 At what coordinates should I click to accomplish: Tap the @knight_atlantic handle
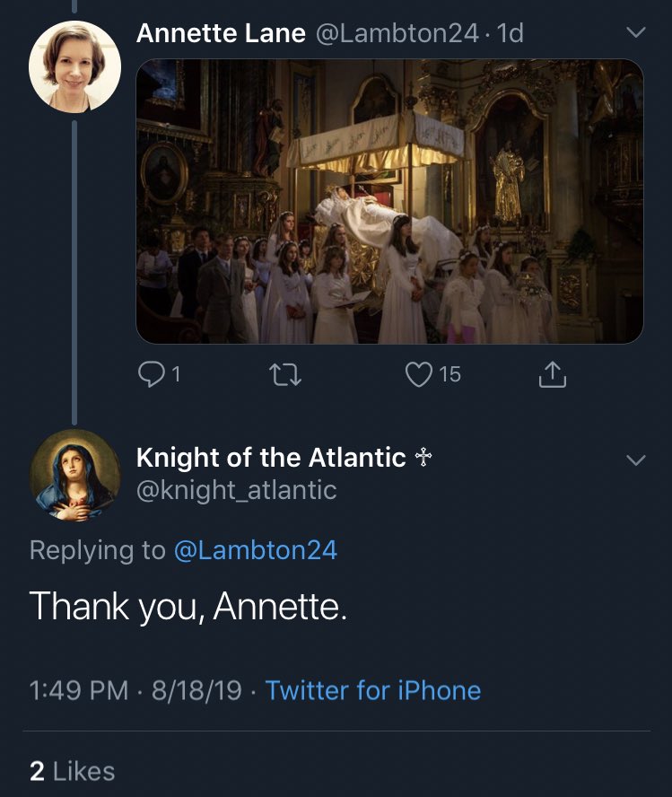point(236,490)
